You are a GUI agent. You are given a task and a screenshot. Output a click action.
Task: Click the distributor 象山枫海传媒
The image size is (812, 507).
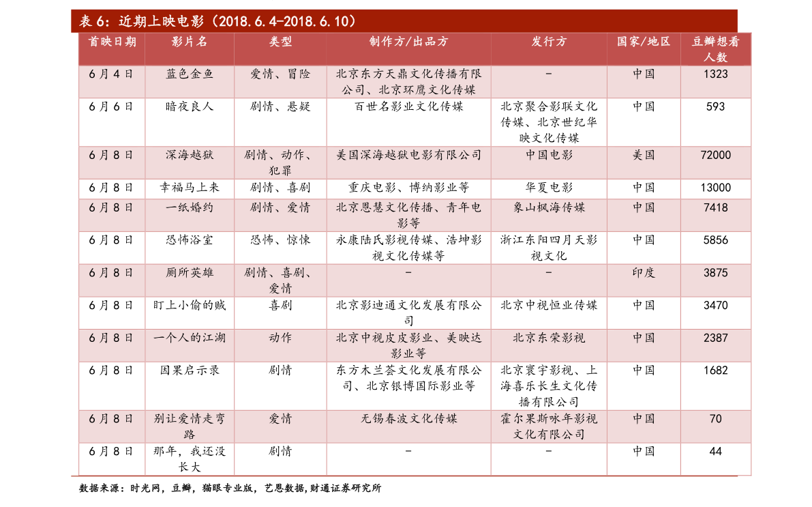[x=549, y=208]
